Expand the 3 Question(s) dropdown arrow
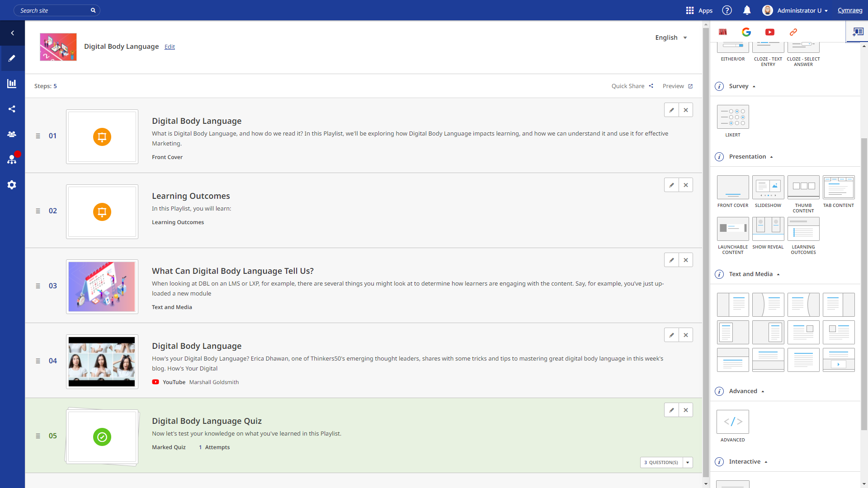The image size is (868, 488). pos(688,462)
